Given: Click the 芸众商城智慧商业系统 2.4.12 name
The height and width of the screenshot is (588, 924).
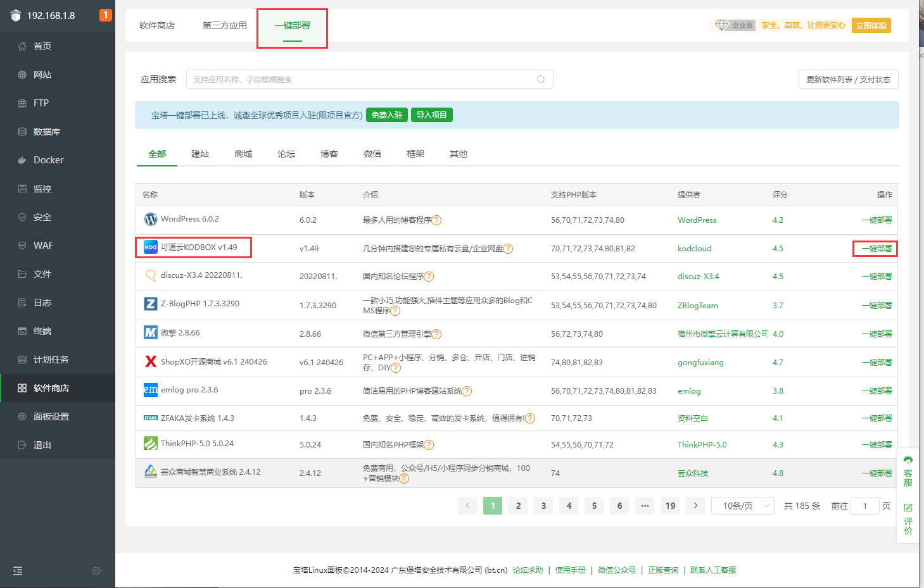Looking at the screenshot, I should coord(211,472).
